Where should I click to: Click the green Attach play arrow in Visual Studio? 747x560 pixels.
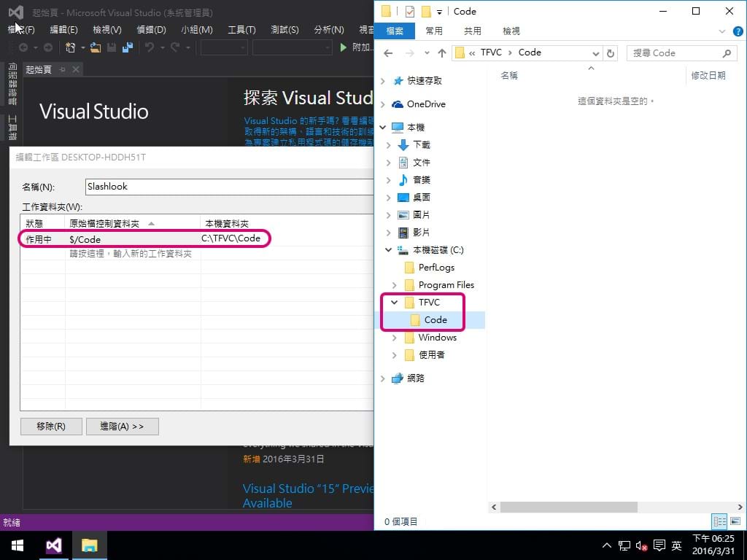point(343,47)
